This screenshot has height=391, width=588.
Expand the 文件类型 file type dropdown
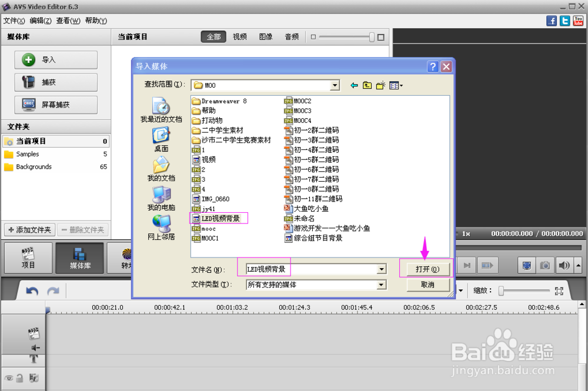pyautogui.click(x=382, y=285)
